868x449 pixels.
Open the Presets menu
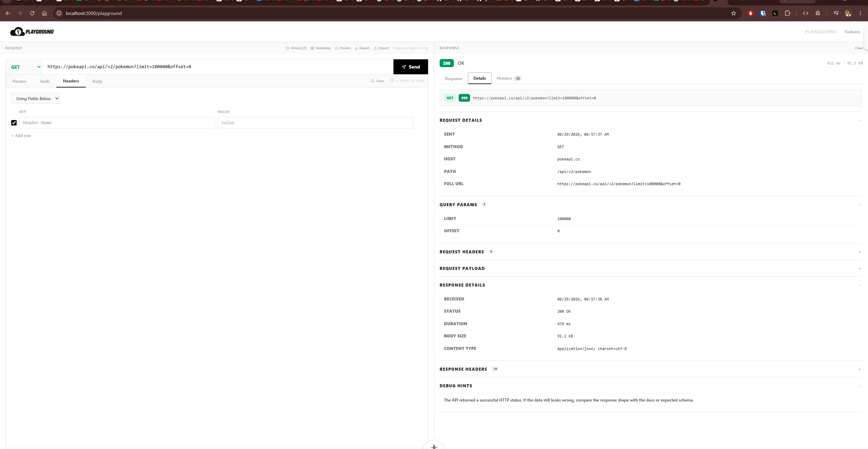(x=343, y=48)
